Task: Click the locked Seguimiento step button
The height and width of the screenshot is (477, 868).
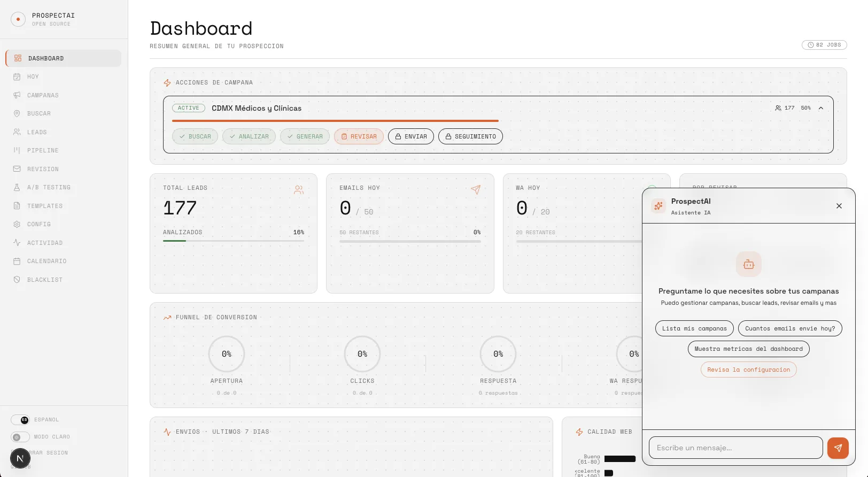Action: [x=470, y=136]
